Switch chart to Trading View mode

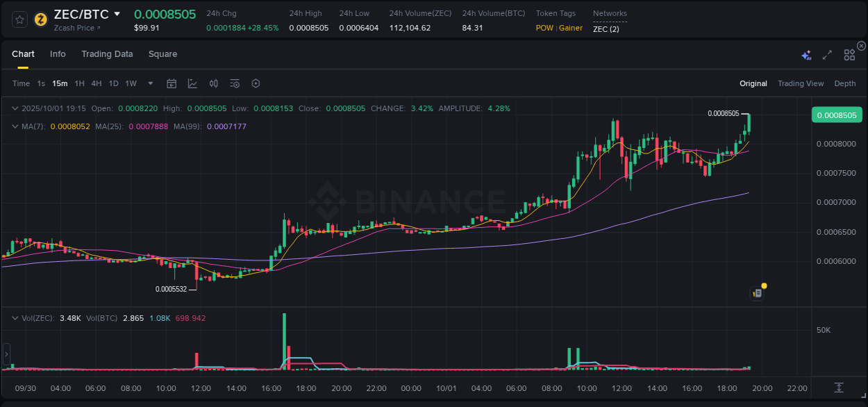click(x=801, y=83)
